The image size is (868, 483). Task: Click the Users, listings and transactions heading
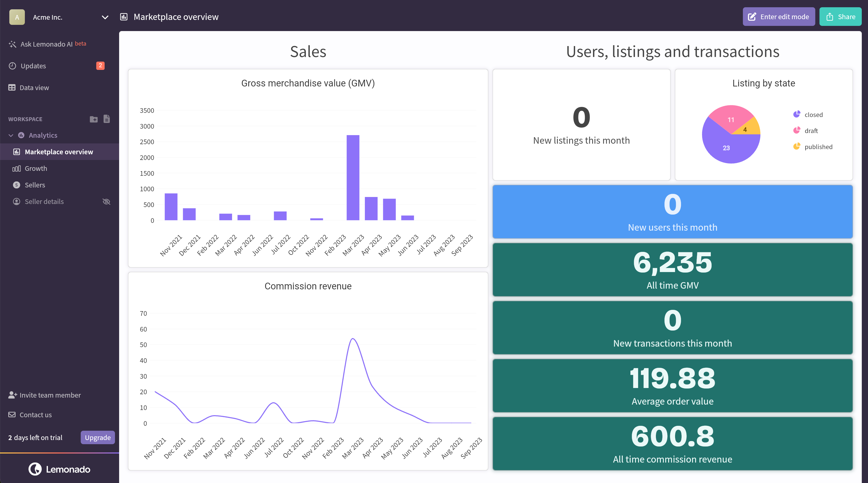672,52
